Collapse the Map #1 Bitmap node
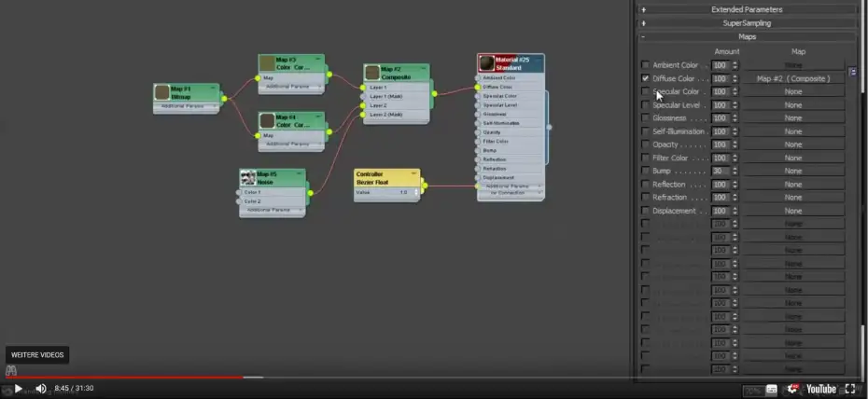 (x=213, y=89)
